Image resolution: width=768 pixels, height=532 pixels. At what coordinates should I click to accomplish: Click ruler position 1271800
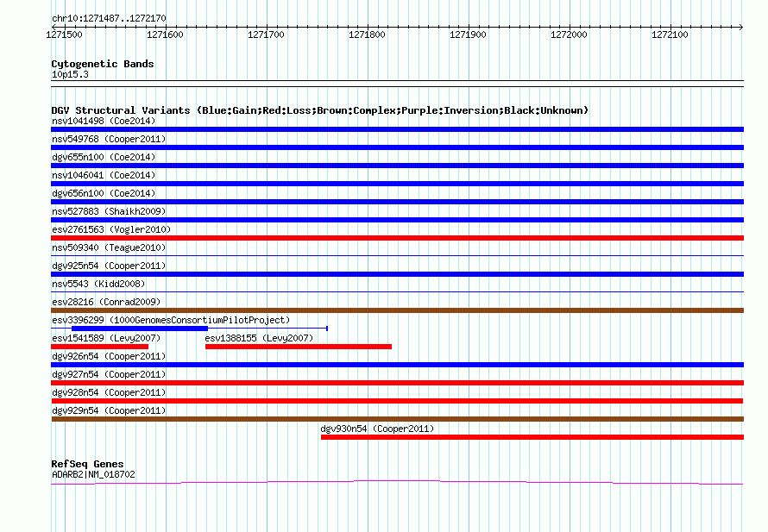(x=367, y=34)
